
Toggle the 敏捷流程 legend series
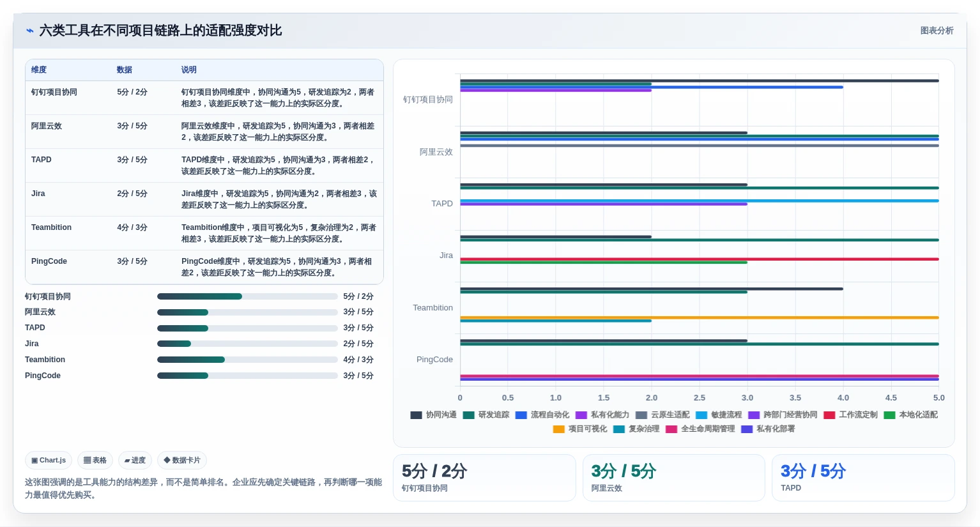[719, 415]
